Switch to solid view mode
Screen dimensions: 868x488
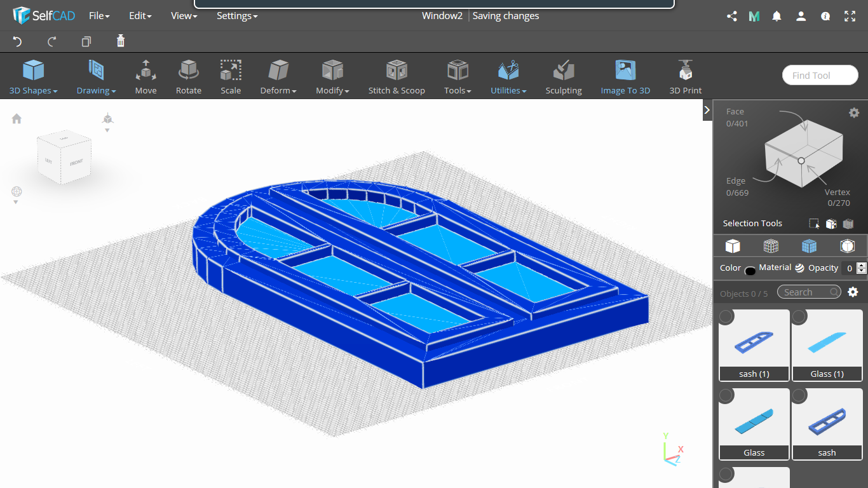733,246
